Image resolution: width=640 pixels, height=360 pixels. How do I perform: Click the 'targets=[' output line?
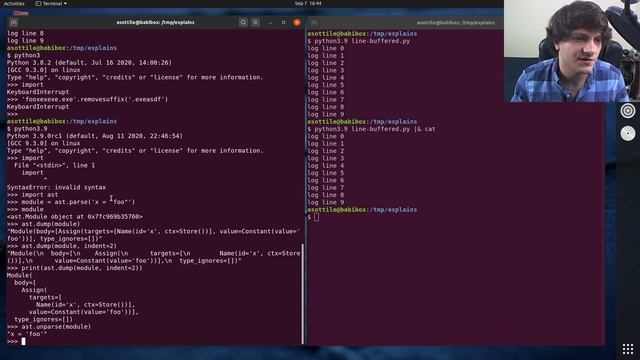[45, 298]
